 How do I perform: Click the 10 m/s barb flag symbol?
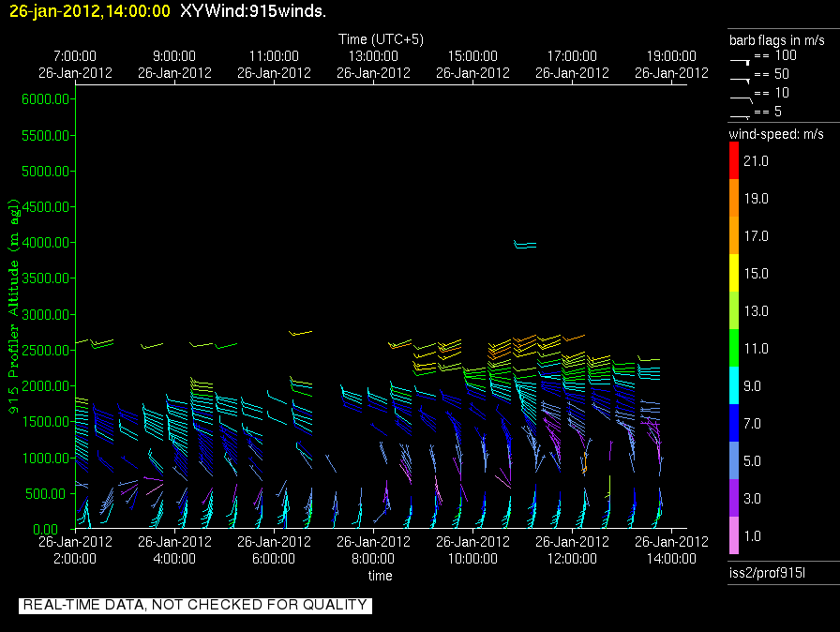pyautogui.click(x=741, y=99)
